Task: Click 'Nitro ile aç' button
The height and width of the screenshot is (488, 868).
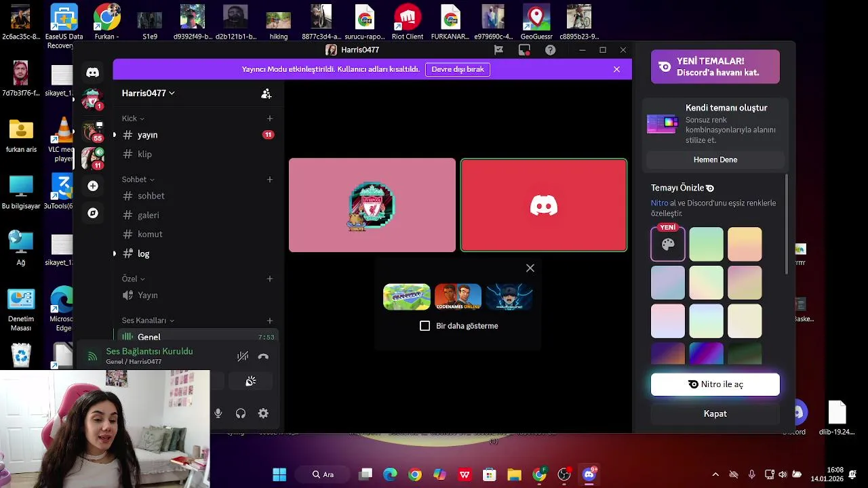Action: tap(715, 384)
